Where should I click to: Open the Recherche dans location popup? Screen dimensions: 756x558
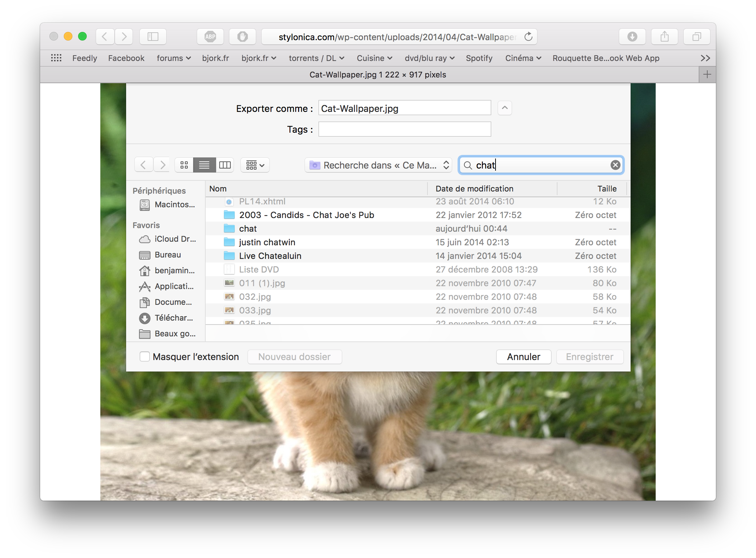pyautogui.click(x=378, y=165)
